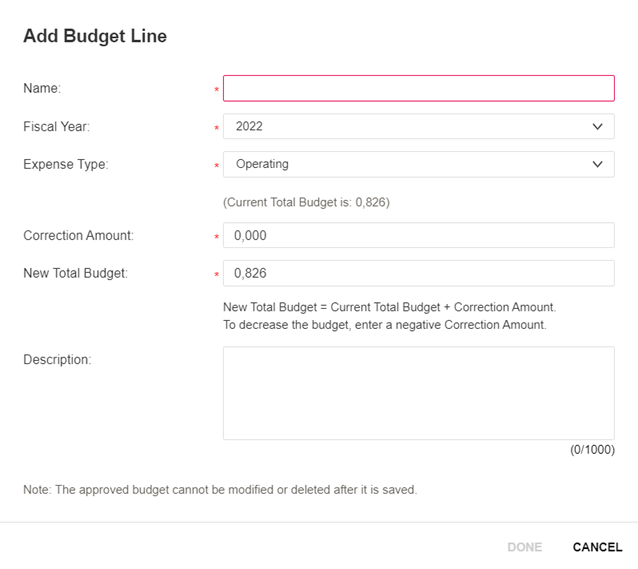Click the approved budget note text
This screenshot has height=569, width=638.
220,490
